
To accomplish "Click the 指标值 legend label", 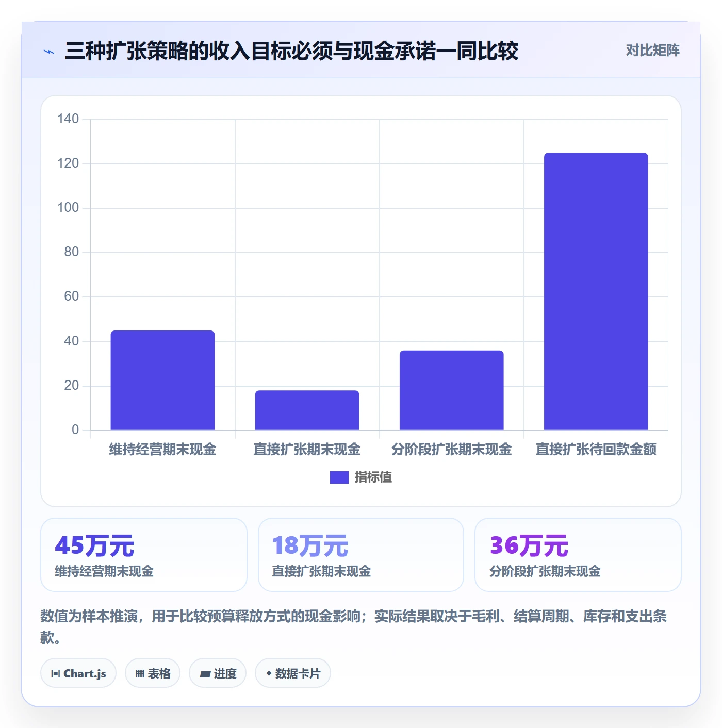I will click(x=373, y=477).
